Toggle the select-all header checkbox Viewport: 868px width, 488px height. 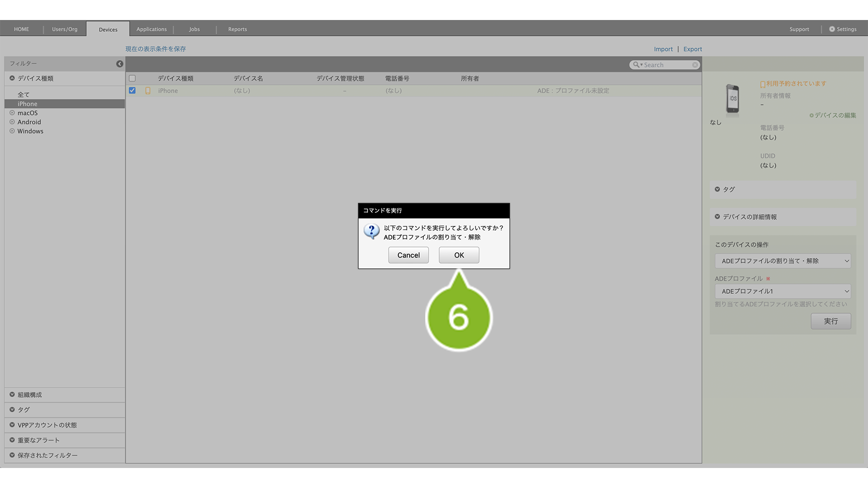pyautogui.click(x=132, y=79)
